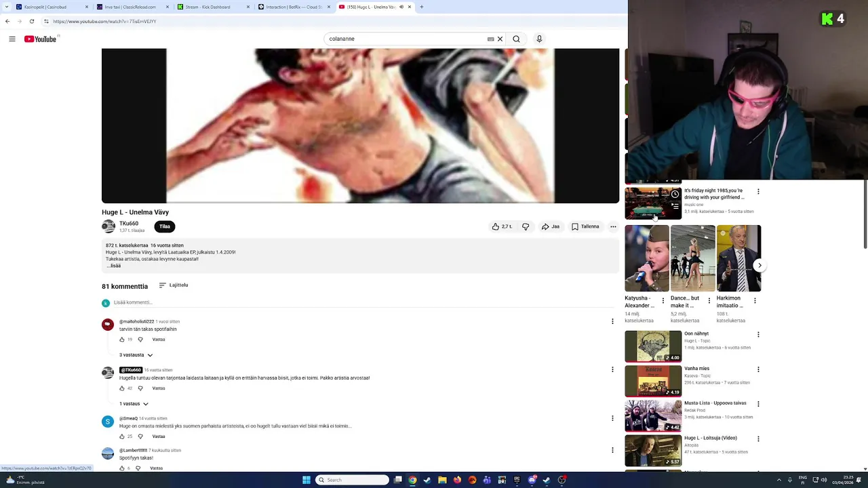868x488 pixels.
Task: Start voice search with microphone icon
Action: coord(539,39)
